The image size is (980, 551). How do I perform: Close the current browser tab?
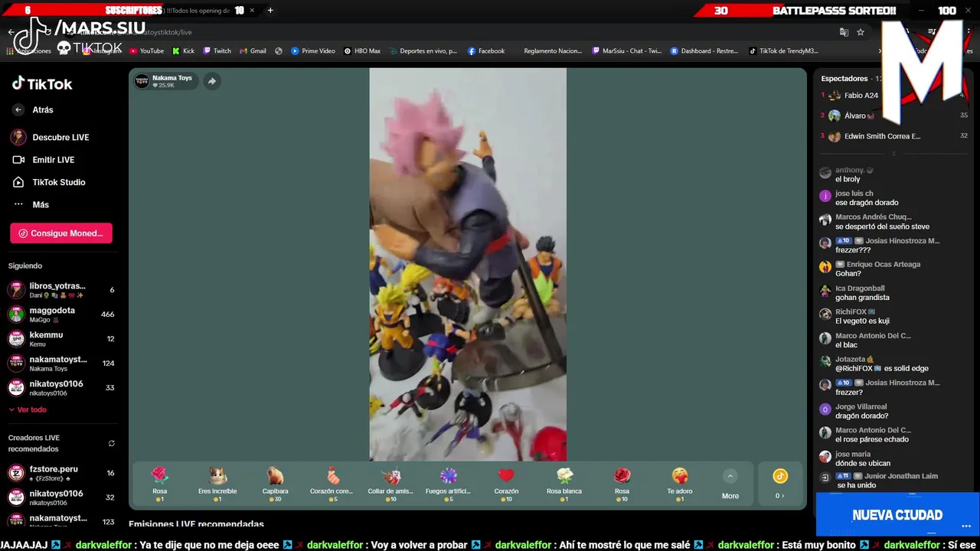click(252, 11)
